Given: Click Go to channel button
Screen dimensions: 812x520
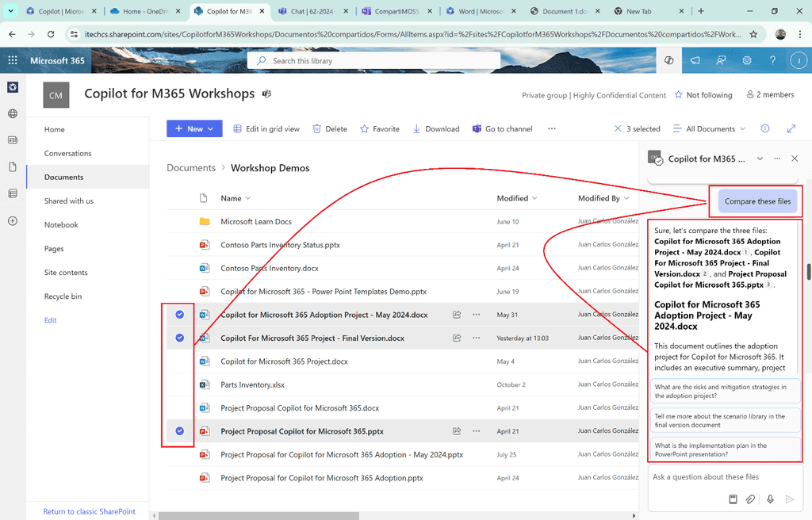Looking at the screenshot, I should click(x=502, y=129).
